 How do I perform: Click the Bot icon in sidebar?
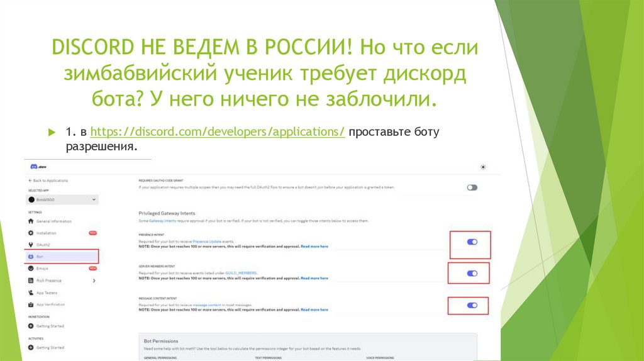(31, 257)
